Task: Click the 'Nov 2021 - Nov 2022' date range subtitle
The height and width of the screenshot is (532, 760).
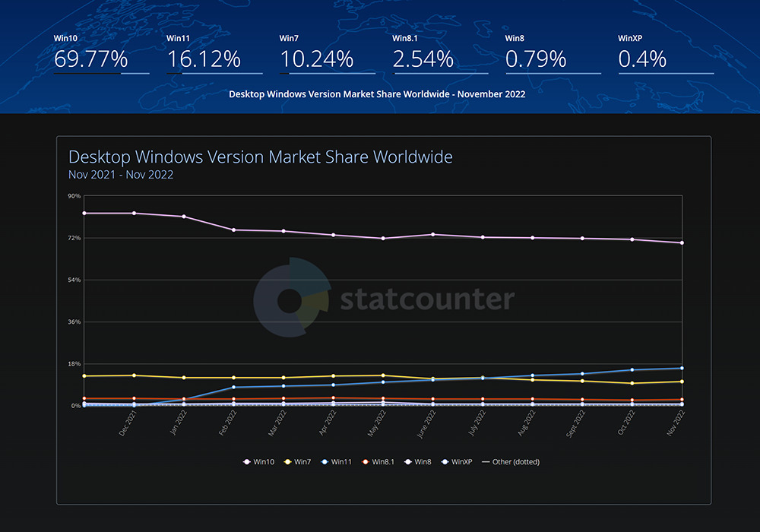Action: coord(121,175)
